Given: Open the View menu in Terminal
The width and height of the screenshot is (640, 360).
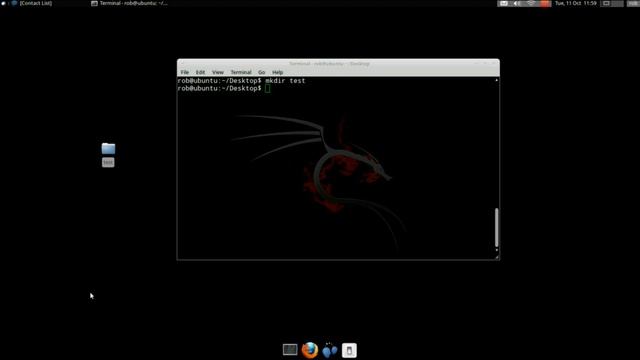Looking at the screenshot, I should point(218,72).
